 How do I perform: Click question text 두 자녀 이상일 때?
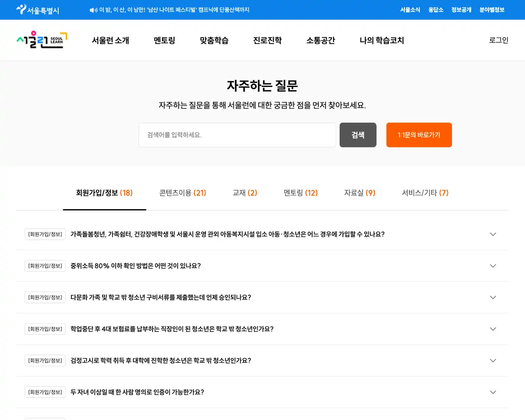[137, 392]
